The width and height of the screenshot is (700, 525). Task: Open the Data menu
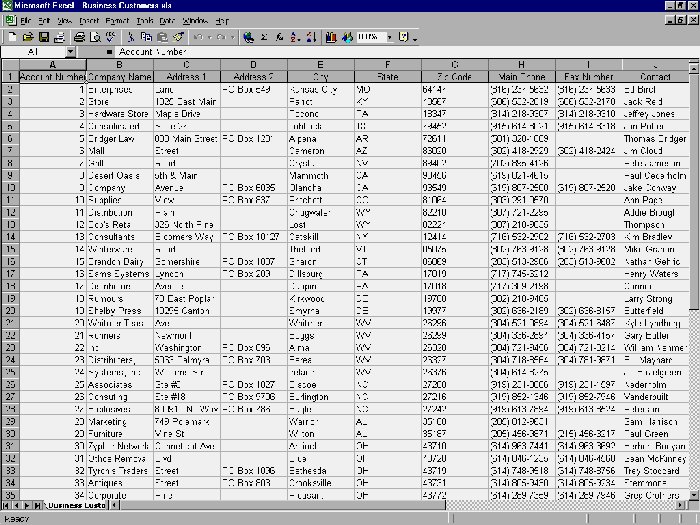pyautogui.click(x=167, y=21)
